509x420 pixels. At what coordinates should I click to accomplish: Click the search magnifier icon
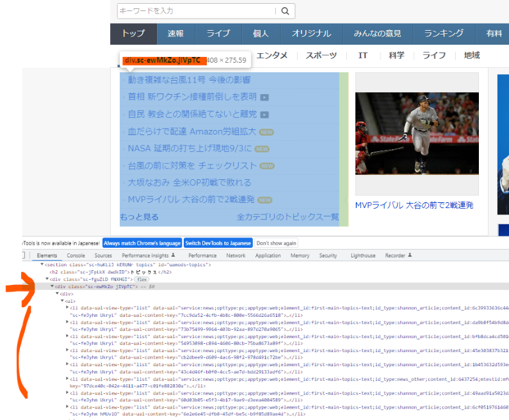285,11
